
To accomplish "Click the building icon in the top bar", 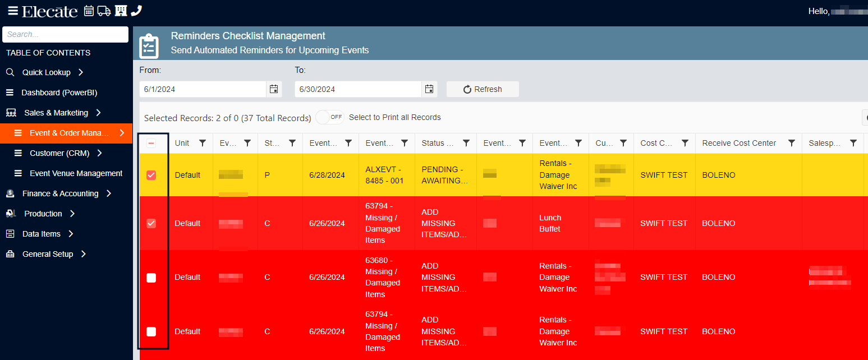I will pos(121,10).
